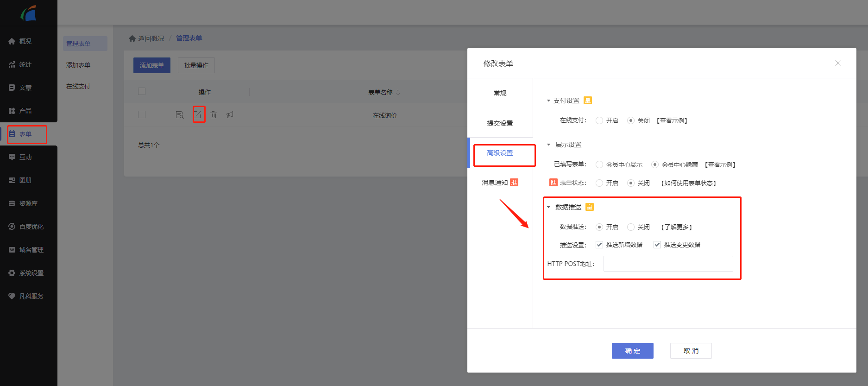Open 如何使用表单状态 help link
This screenshot has height=386, width=868.
coord(689,183)
